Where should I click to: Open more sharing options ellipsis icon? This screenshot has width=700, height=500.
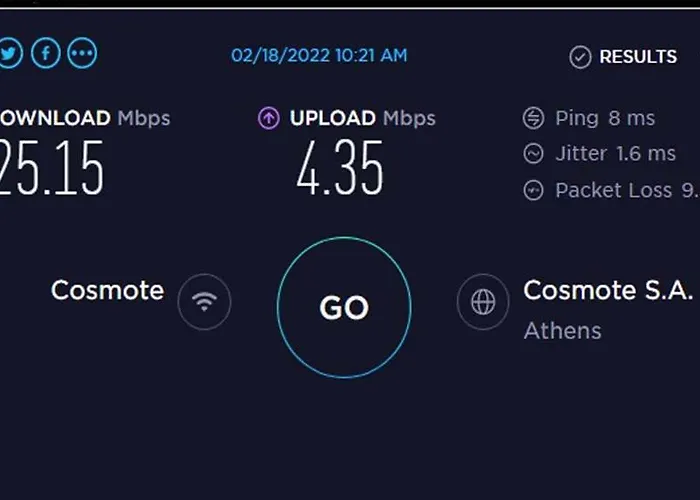click(x=82, y=53)
